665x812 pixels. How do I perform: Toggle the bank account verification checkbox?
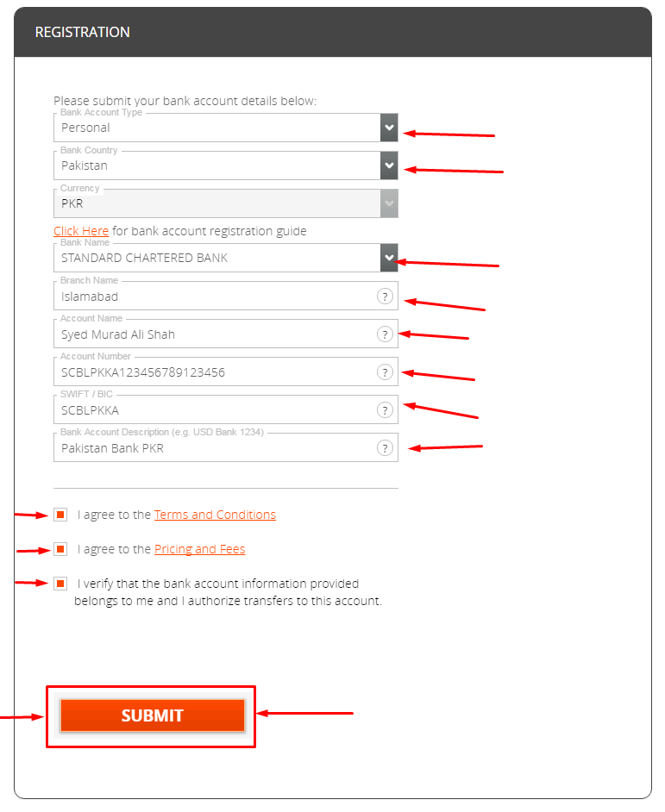point(60,584)
